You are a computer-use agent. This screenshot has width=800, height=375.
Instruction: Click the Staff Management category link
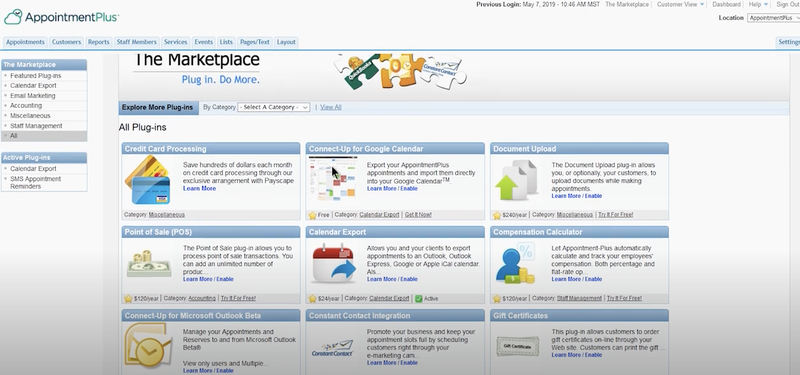click(579, 298)
